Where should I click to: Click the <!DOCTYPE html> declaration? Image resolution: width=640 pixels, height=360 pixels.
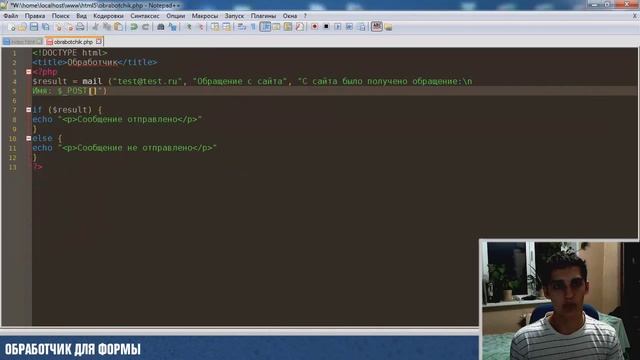(70, 53)
